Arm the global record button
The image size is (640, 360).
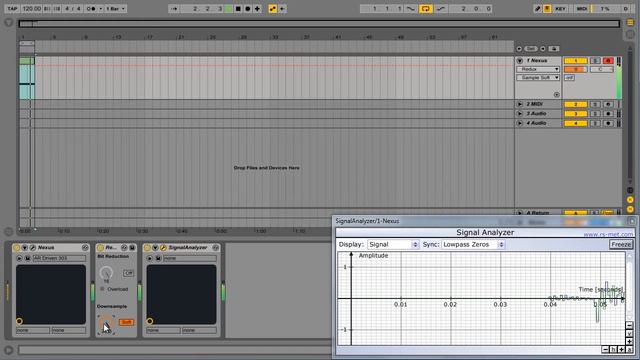[x=247, y=9]
